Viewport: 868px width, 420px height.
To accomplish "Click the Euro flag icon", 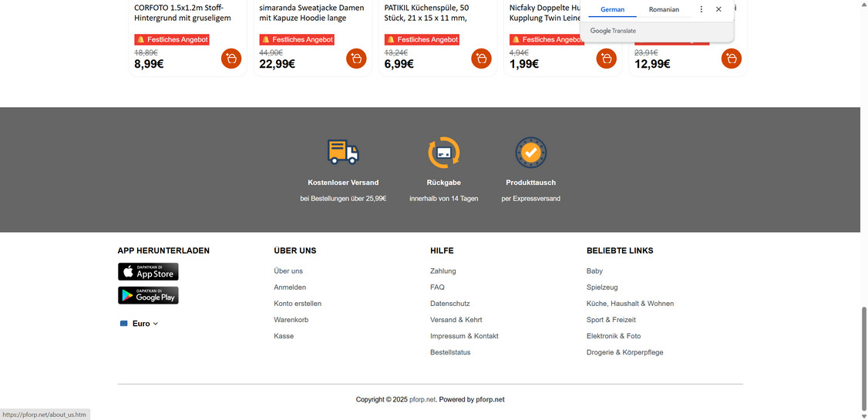I will [x=124, y=324].
